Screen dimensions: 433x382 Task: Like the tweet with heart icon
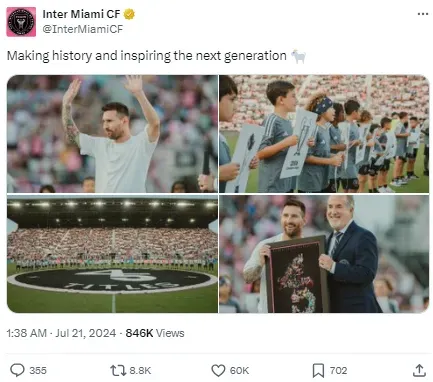coord(218,371)
